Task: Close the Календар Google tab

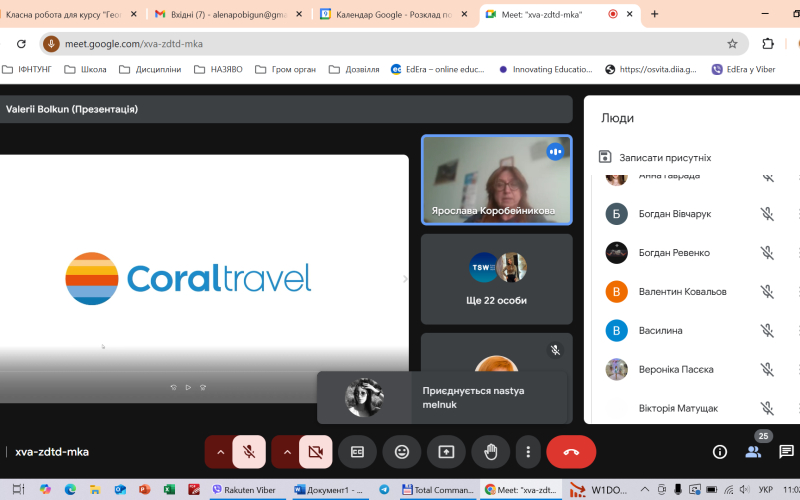Action: (x=464, y=14)
